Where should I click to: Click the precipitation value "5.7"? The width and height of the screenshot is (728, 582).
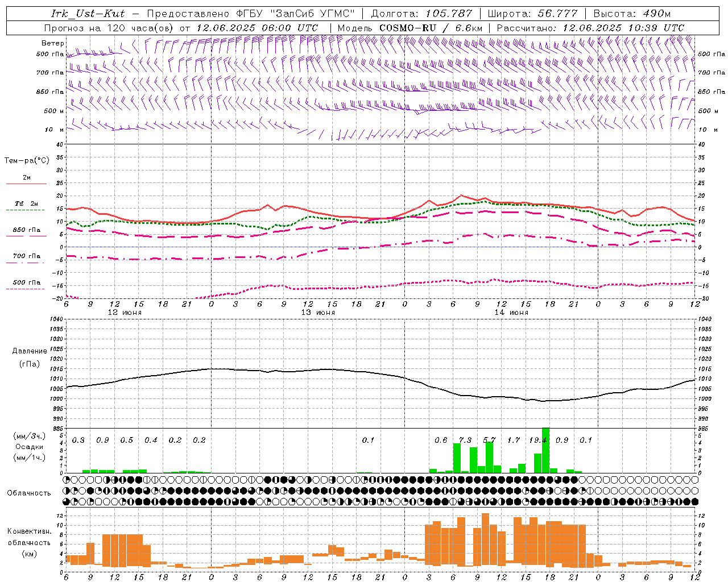point(489,440)
